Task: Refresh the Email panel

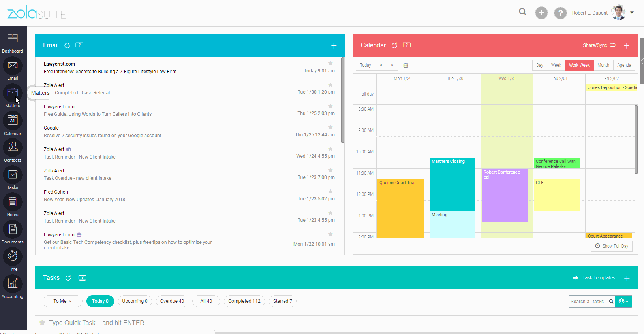Action: tap(67, 45)
